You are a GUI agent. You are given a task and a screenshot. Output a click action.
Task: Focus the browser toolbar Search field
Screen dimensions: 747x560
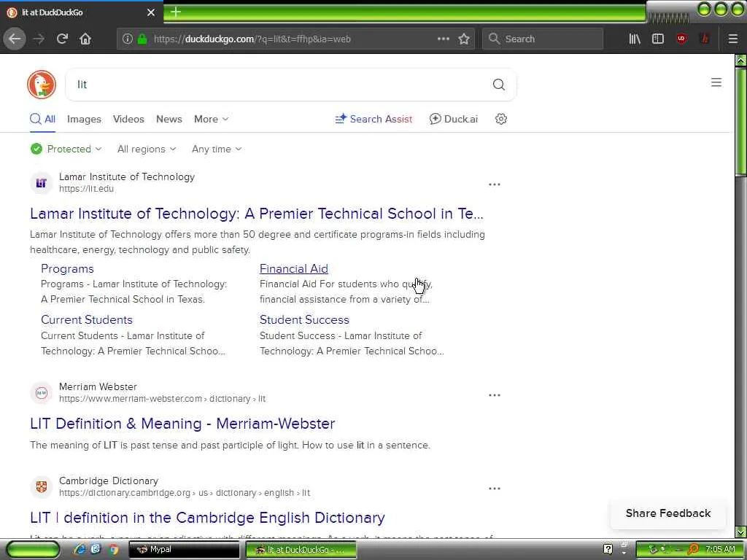(543, 39)
